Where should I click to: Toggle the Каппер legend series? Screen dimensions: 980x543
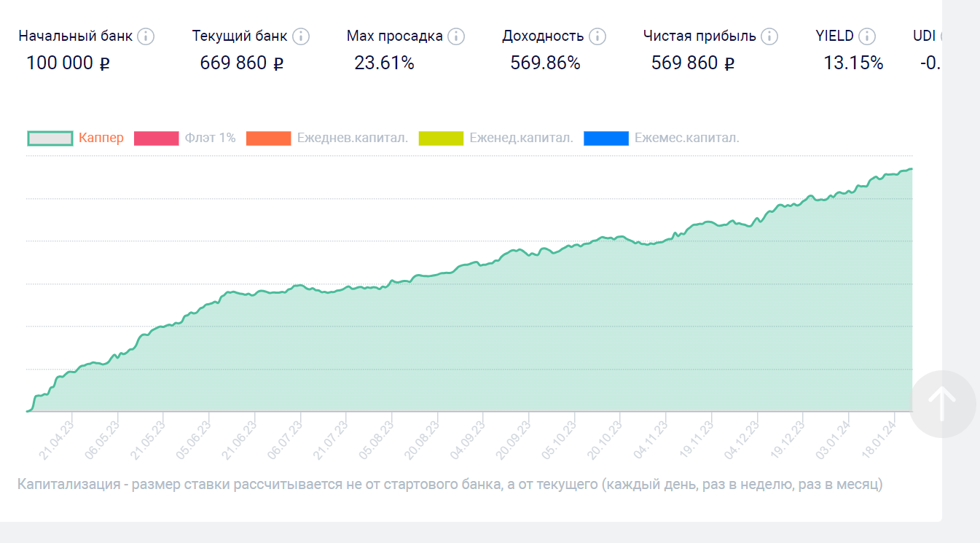[76, 138]
